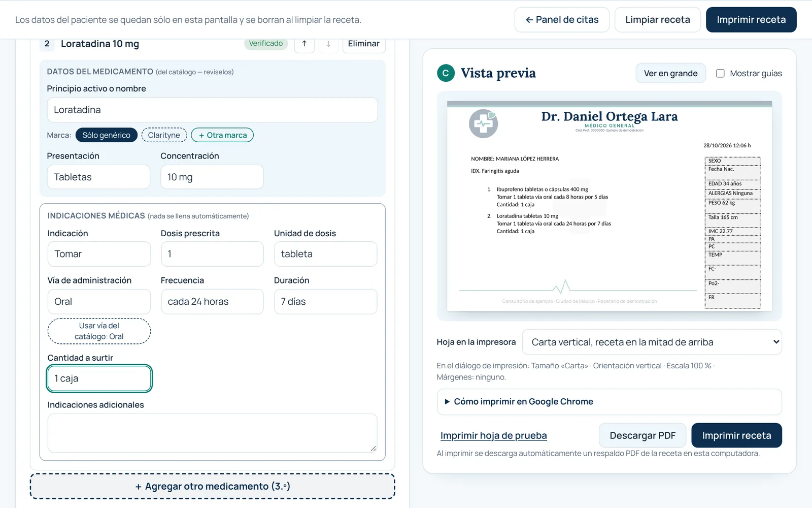Edit the Concentración field 10 mg

click(212, 177)
